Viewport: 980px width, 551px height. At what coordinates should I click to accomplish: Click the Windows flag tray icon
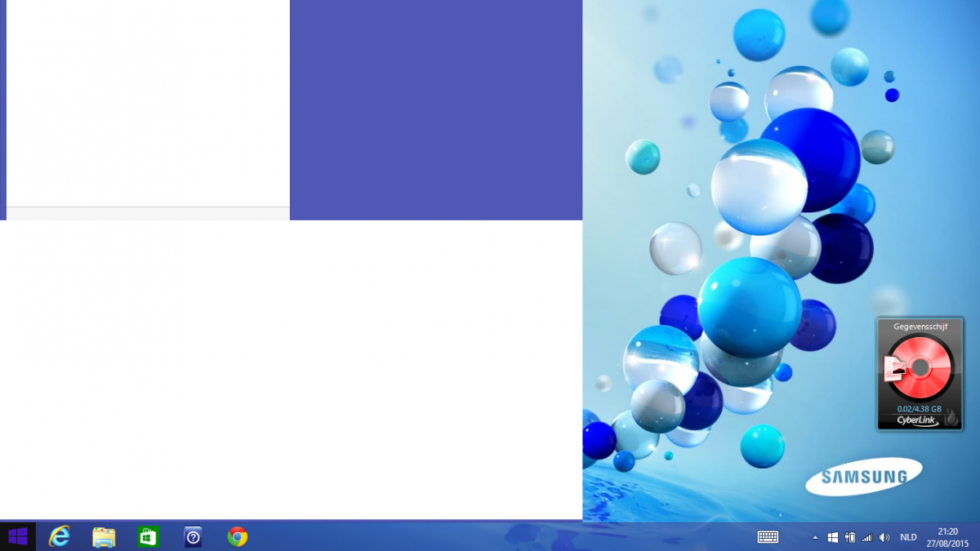pos(832,538)
